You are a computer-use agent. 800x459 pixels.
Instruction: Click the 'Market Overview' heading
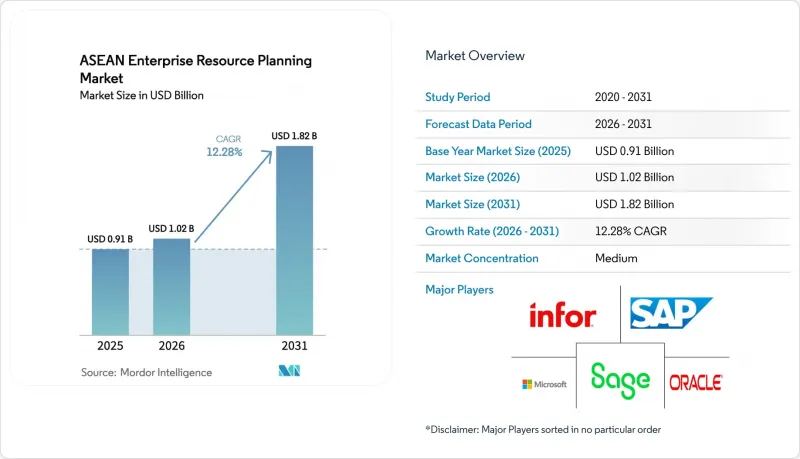(475, 56)
